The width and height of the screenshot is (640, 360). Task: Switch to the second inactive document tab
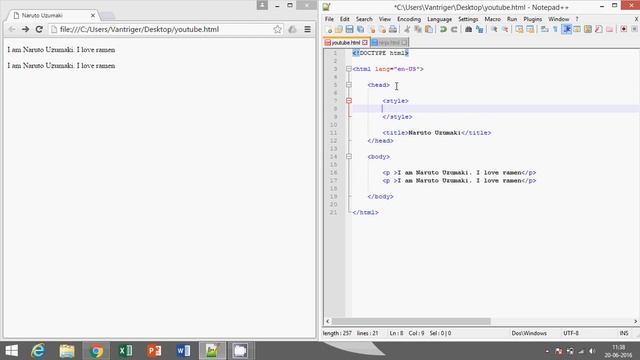389,42
